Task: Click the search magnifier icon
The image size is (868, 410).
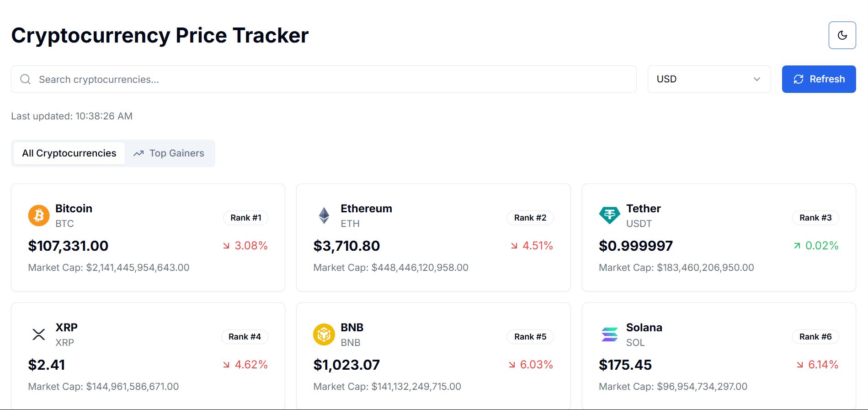Action: pos(25,79)
